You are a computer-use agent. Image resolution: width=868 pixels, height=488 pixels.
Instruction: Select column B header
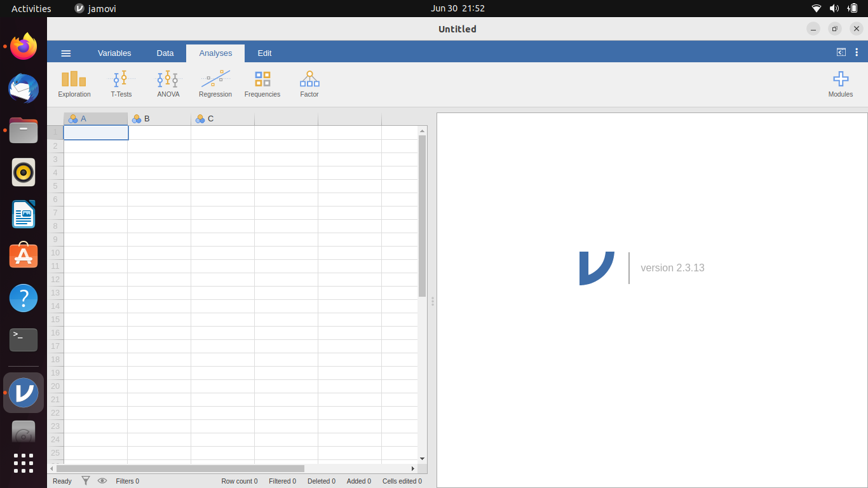point(159,119)
